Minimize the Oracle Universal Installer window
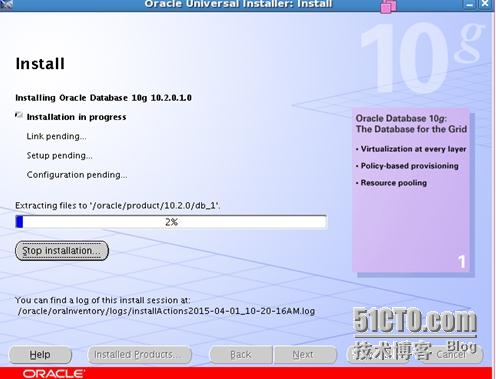This screenshot has width=496, height=379. [470, 4]
